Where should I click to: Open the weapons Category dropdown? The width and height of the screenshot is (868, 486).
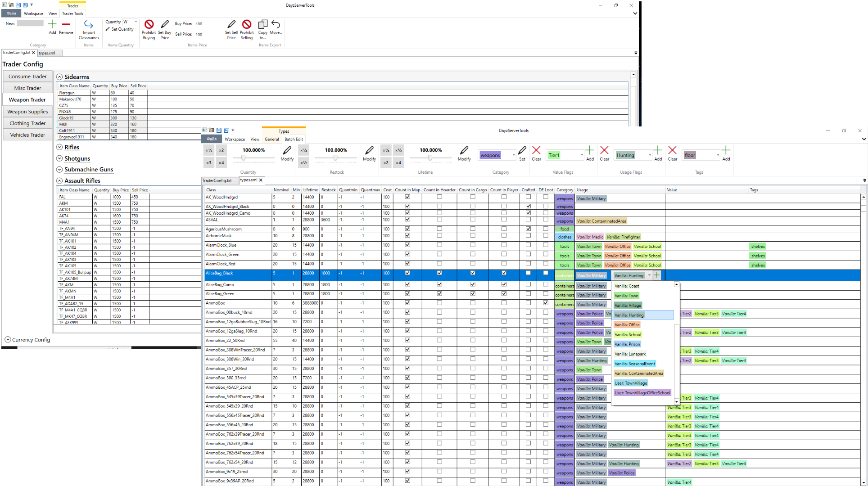click(x=514, y=155)
